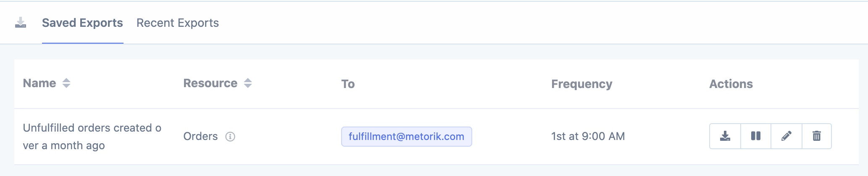Click the Name column header text
This screenshot has width=868, height=176.
click(x=39, y=83)
